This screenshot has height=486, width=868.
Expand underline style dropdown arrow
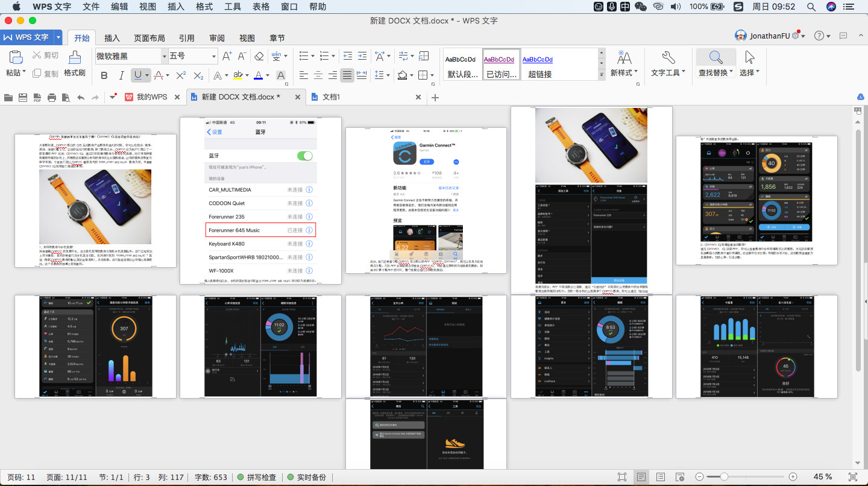(x=147, y=75)
